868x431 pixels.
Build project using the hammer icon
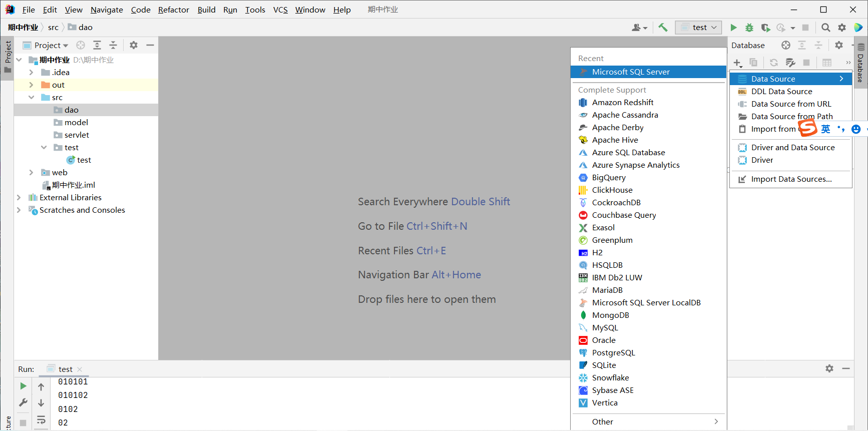click(x=663, y=28)
